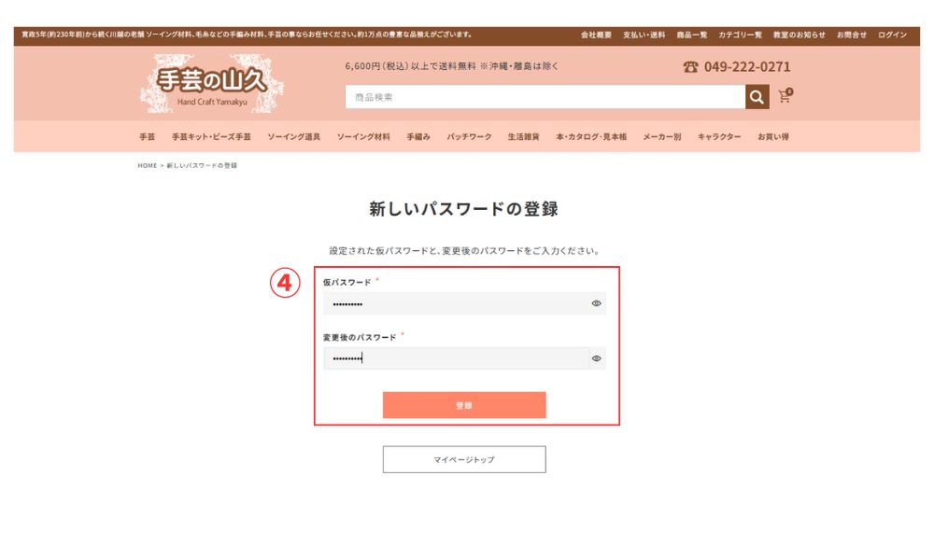The height and width of the screenshot is (560, 934).
Task: Click the マイページトップ button
Action: pos(464,459)
